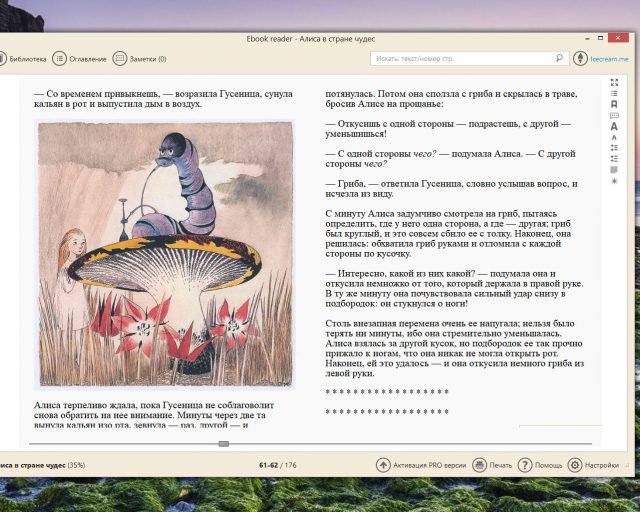Click the Печать print button
Image resolution: width=640 pixels, height=512 pixels.
click(492, 465)
